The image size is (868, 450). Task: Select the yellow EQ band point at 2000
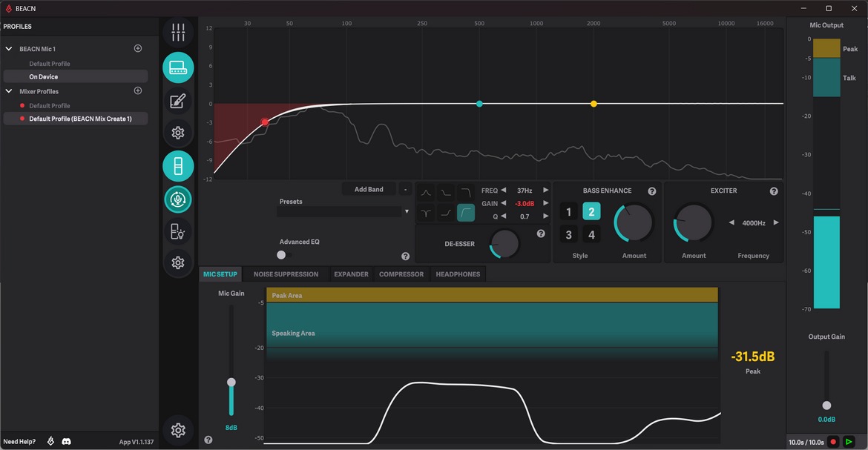594,104
